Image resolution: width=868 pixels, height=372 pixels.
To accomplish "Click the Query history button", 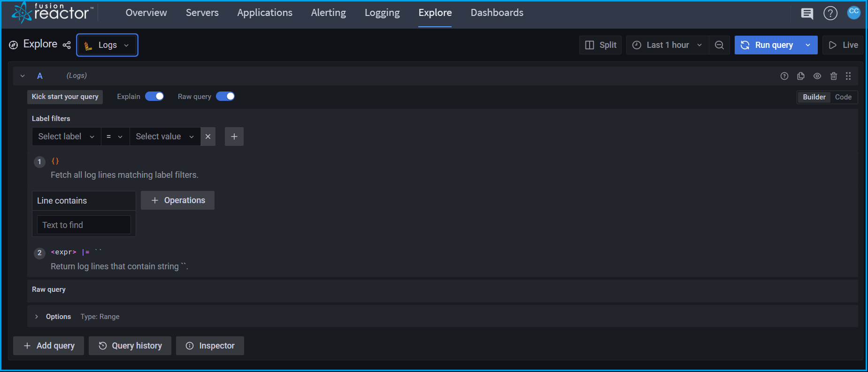I will point(130,346).
